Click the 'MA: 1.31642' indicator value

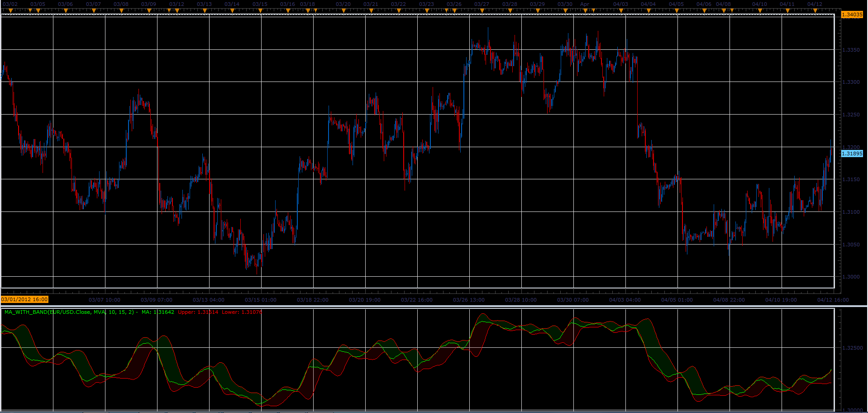point(157,312)
